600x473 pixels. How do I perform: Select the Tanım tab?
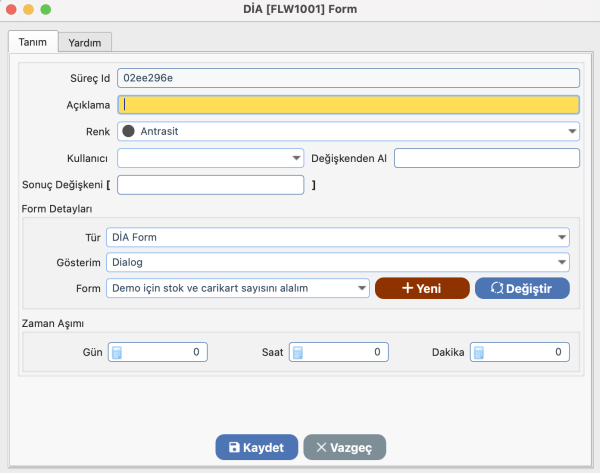pos(32,41)
